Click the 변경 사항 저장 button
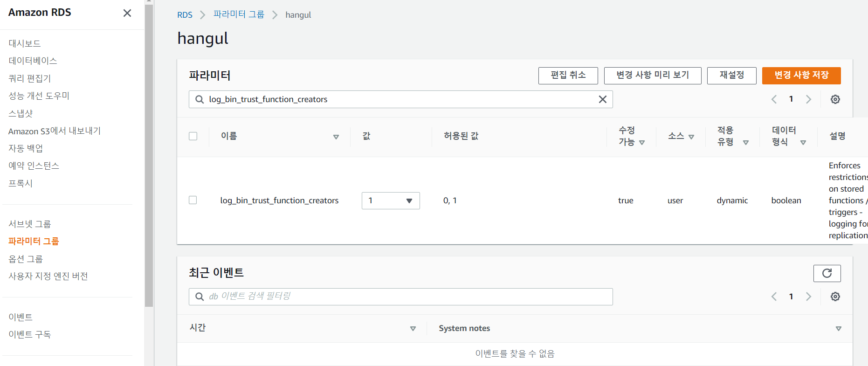 801,76
